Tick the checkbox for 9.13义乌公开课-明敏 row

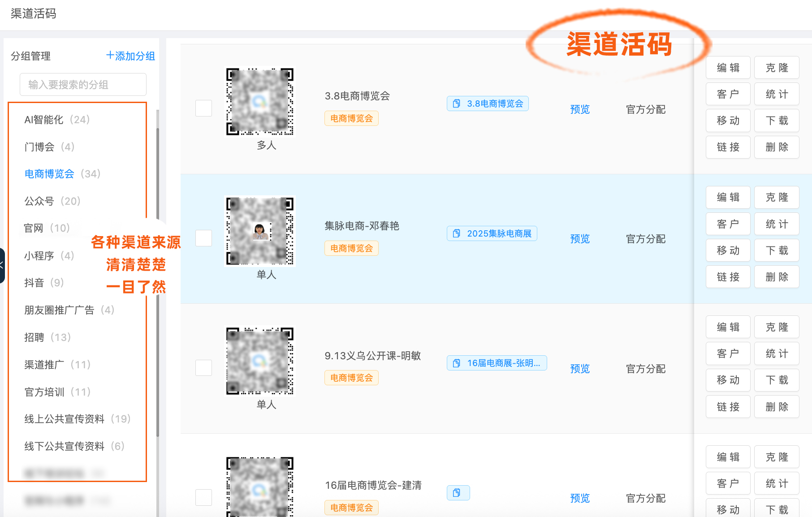coord(203,368)
